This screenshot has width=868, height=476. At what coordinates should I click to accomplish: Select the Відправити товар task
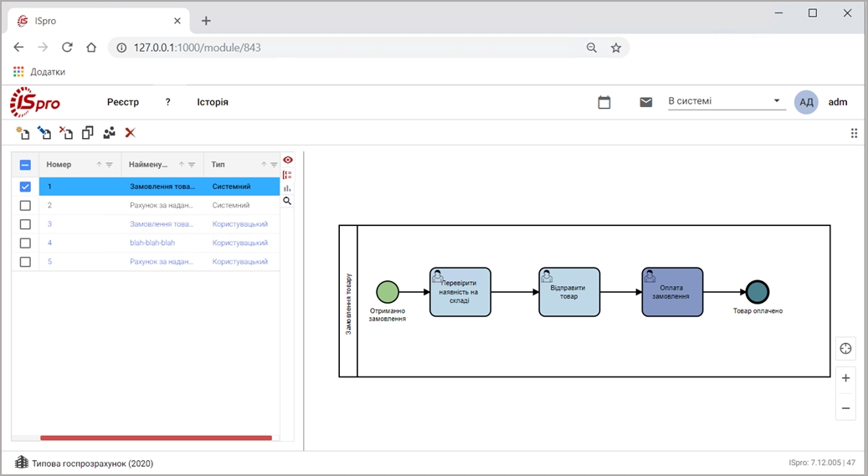click(x=569, y=292)
